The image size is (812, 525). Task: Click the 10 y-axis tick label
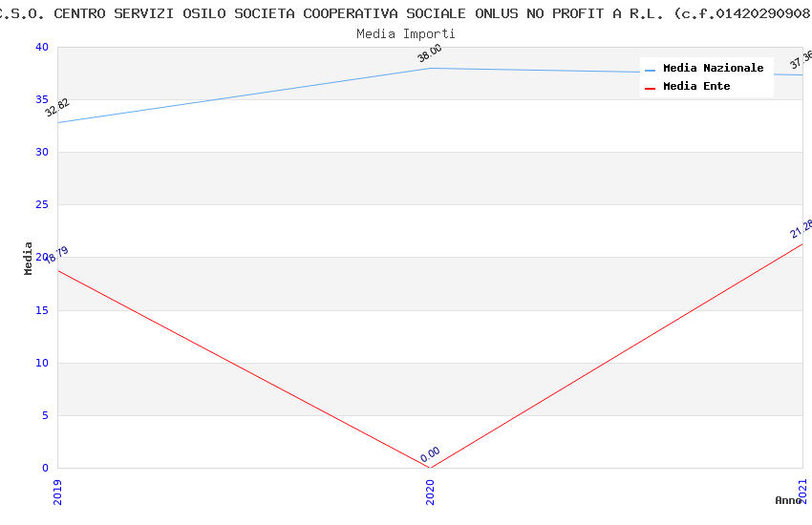41,363
